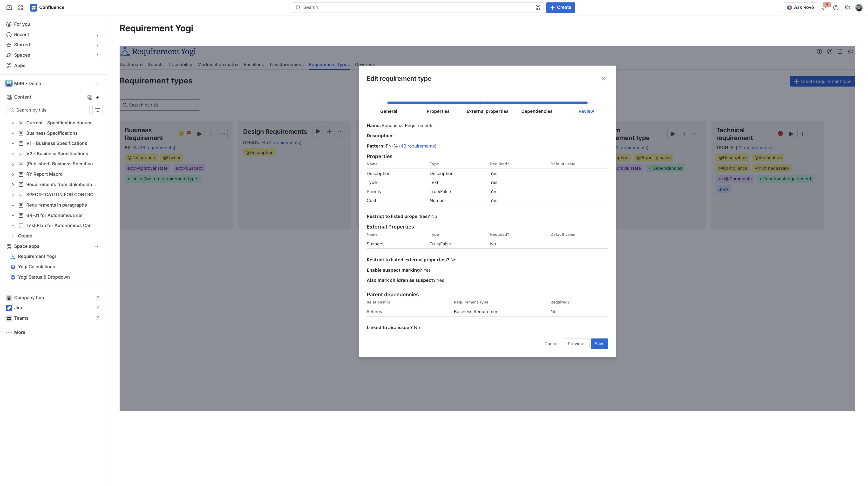Click the wizard progress bar
This screenshot has width=868, height=486.
click(487, 103)
